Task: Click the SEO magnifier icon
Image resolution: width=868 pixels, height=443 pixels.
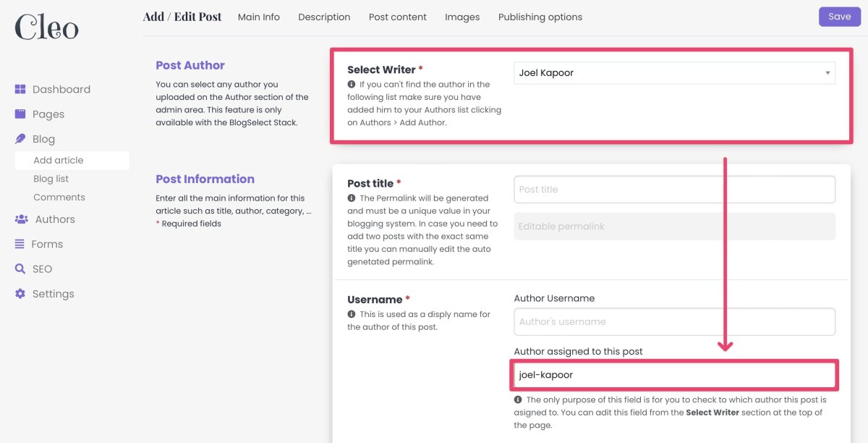Action: (x=20, y=269)
